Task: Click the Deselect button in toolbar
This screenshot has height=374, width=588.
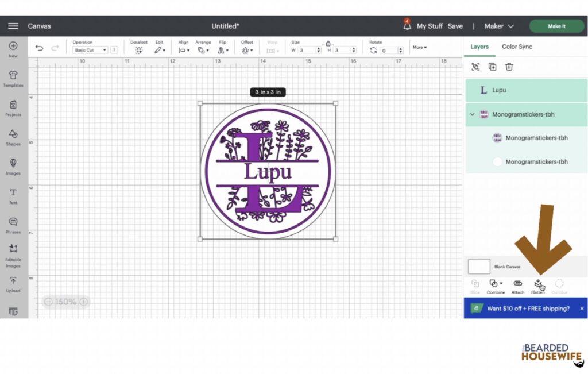Action: [x=138, y=50]
